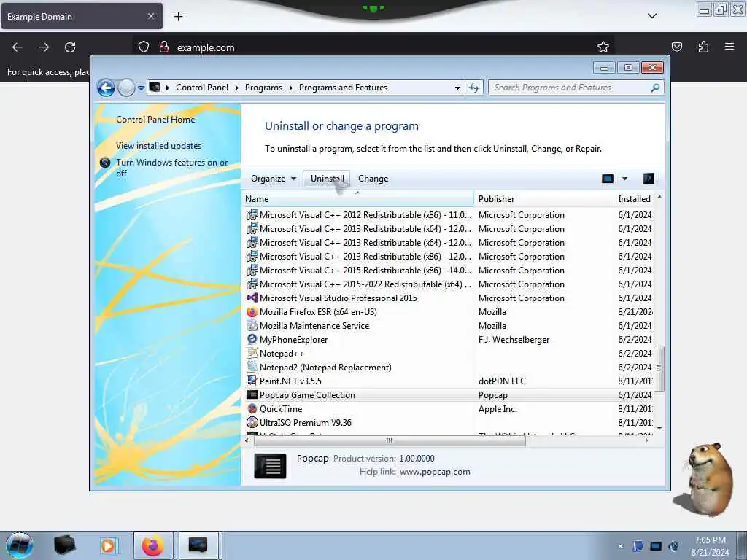The height and width of the screenshot is (560, 747).
Task: Click Control Panel breadcrumb segment
Action: [202, 87]
